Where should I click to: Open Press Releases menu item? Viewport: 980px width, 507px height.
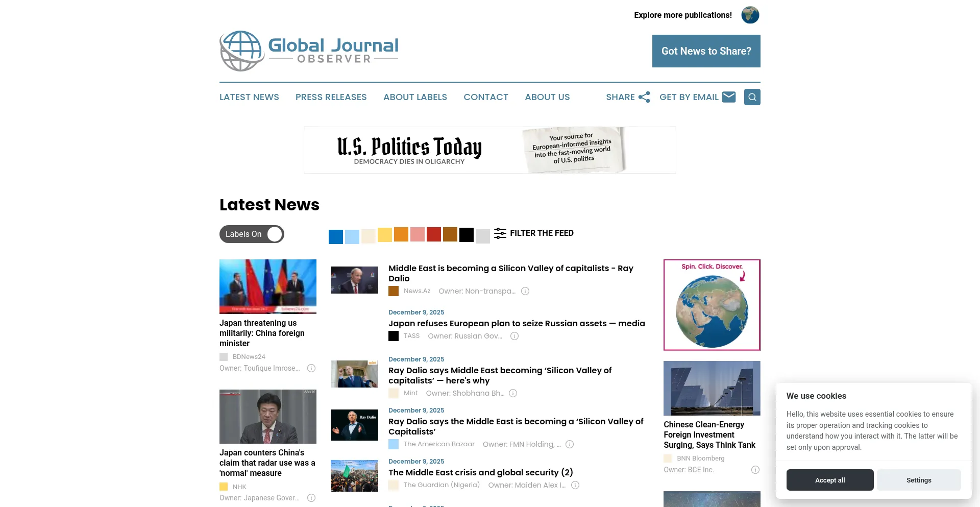331,97
